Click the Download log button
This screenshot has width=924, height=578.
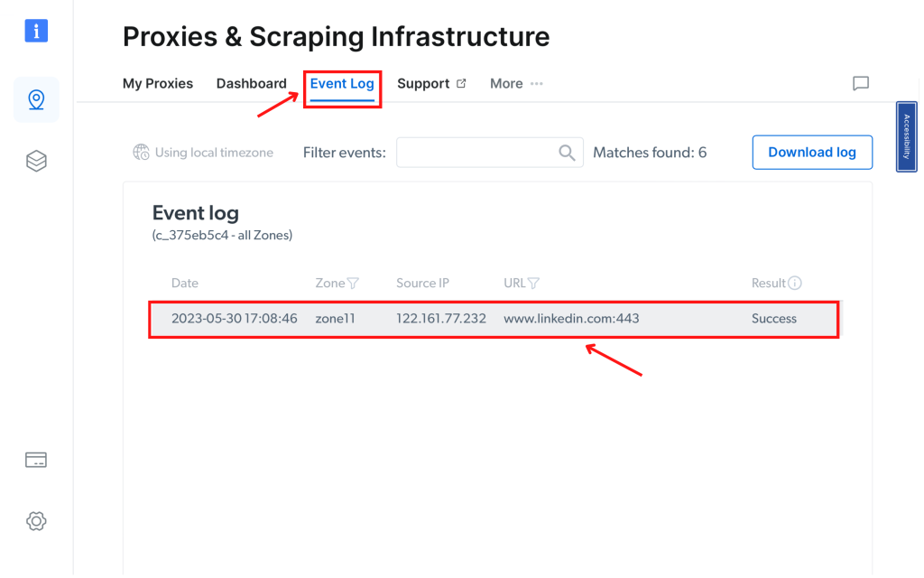(x=812, y=152)
